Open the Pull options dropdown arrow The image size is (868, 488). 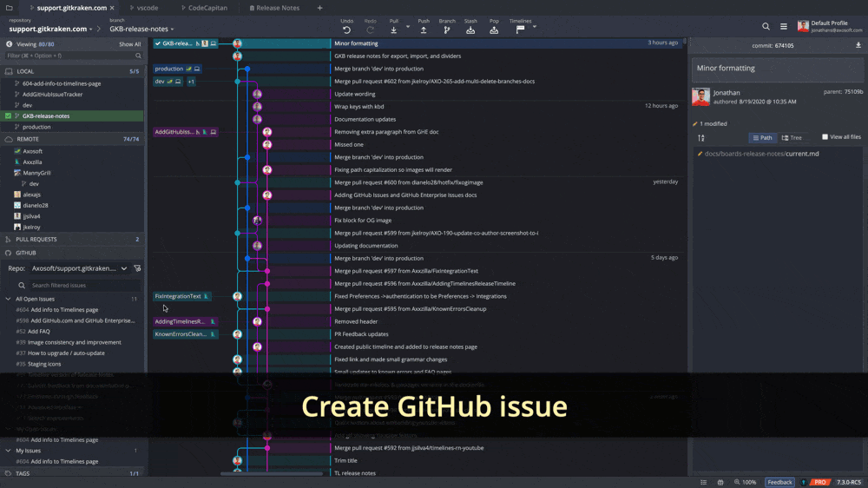[x=408, y=27]
